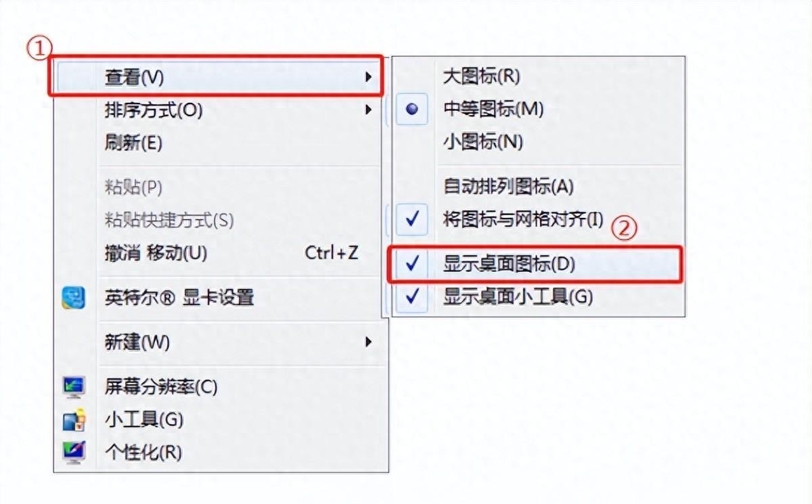This screenshot has width=812, height=504.
Task: Choose 刷新(E) from the context menu
Action: [x=134, y=143]
